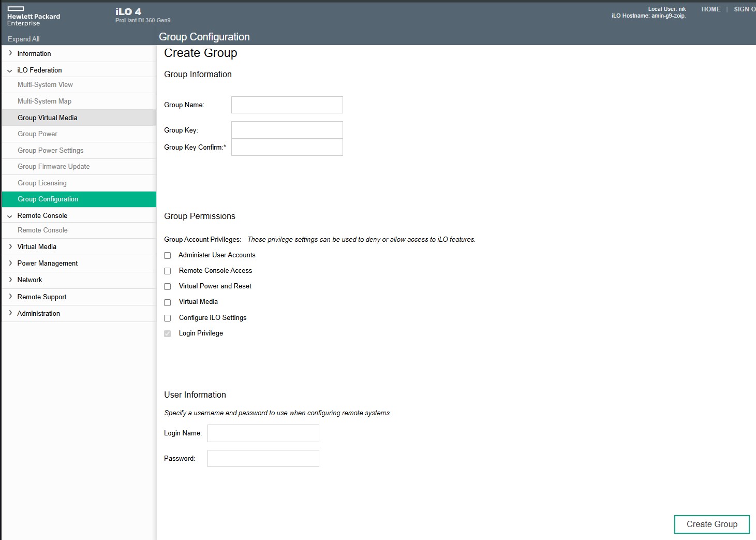Enable Virtual Media privilege checkbox

pos(168,302)
